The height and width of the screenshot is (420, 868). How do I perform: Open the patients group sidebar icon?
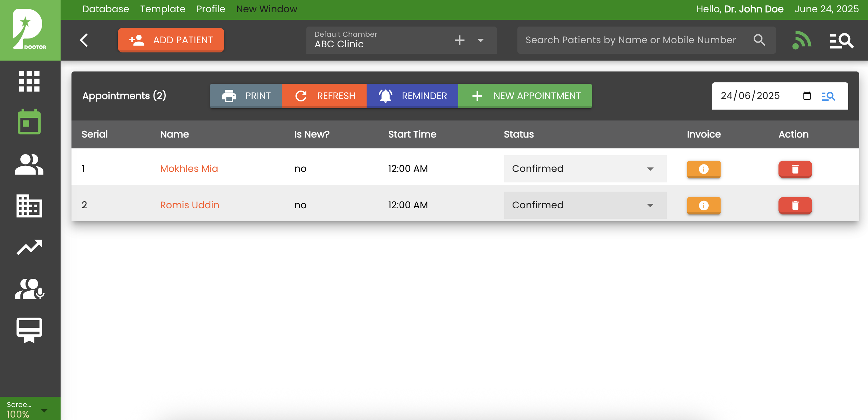click(x=29, y=164)
